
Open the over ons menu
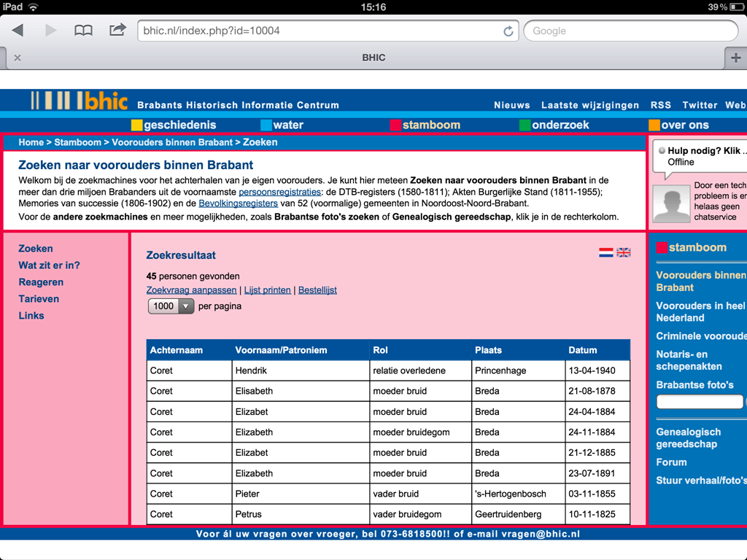(684, 125)
